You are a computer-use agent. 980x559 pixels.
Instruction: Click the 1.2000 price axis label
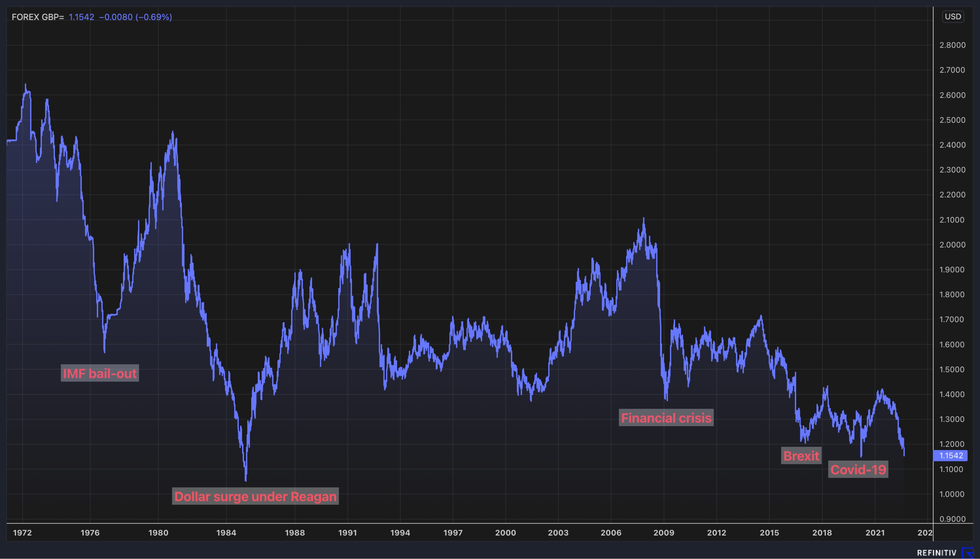[x=952, y=444]
